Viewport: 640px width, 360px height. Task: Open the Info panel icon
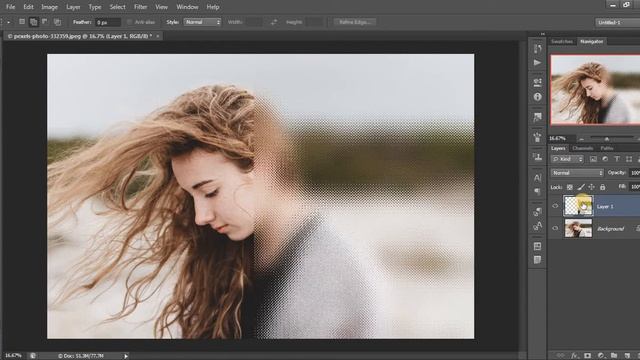click(x=537, y=97)
